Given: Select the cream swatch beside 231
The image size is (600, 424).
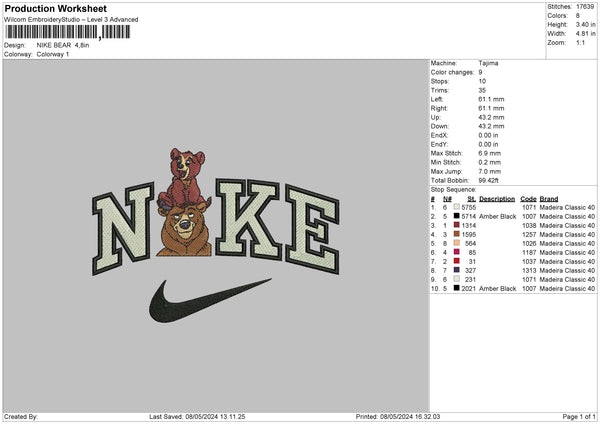Looking at the screenshot, I should [457, 279].
